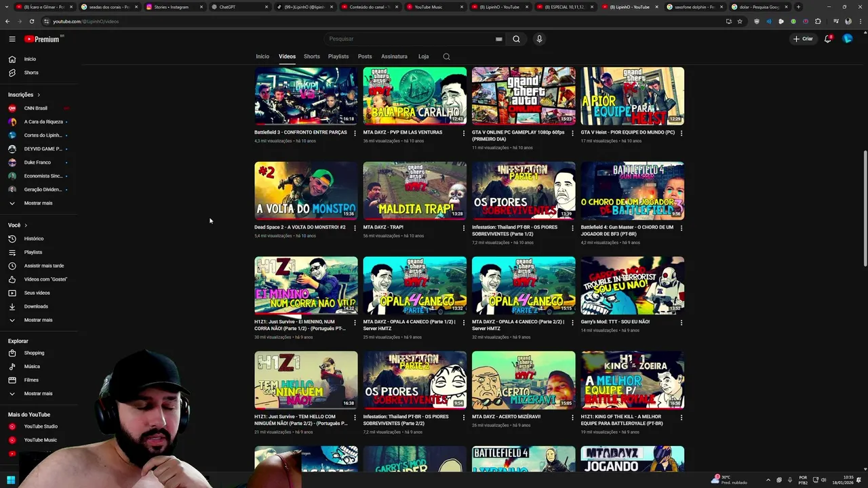The height and width of the screenshot is (488, 868).
Task: Open YouTube Studio link
Action: pyautogui.click(x=42, y=426)
